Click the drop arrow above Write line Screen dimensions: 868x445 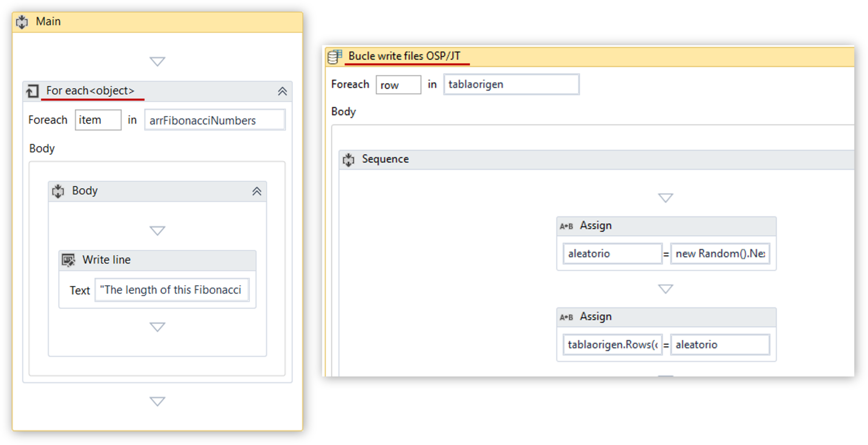157,230
